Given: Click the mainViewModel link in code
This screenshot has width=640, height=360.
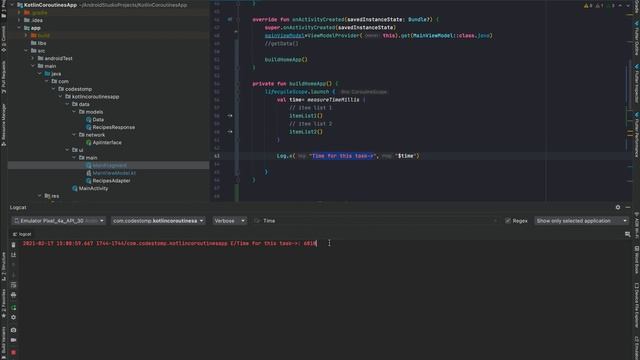Looking at the screenshot, I should pyautogui.click(x=285, y=36).
